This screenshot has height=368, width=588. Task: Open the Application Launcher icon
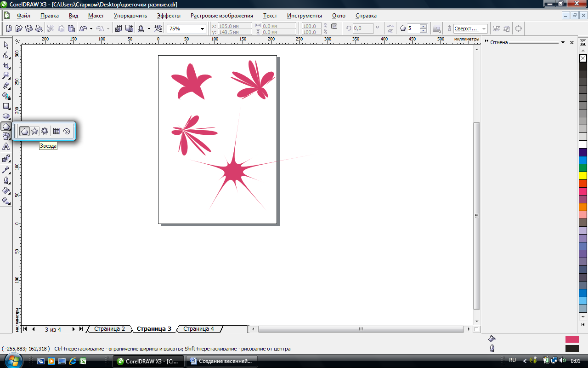141,29
